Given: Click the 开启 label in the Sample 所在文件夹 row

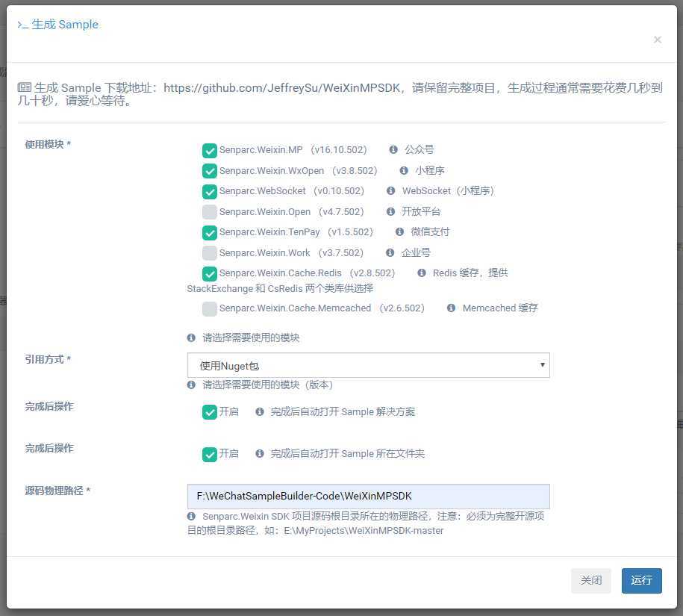Looking at the screenshot, I should (x=228, y=453).
